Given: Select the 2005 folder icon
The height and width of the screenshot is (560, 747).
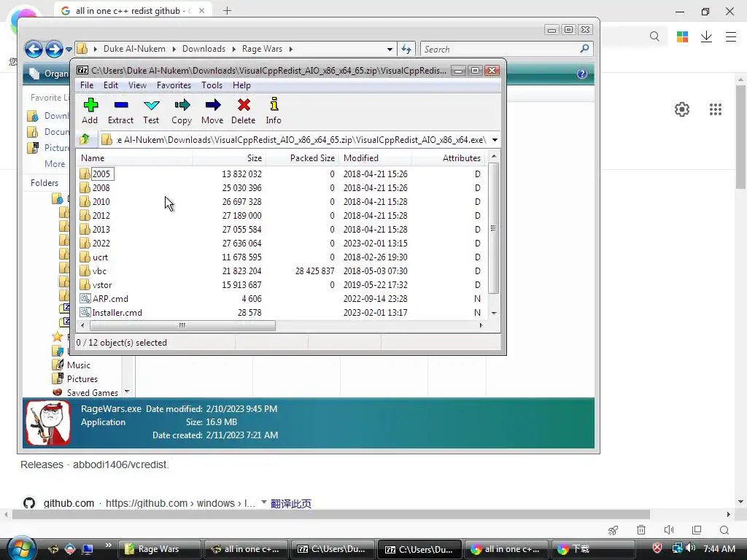Looking at the screenshot, I should (x=85, y=174).
